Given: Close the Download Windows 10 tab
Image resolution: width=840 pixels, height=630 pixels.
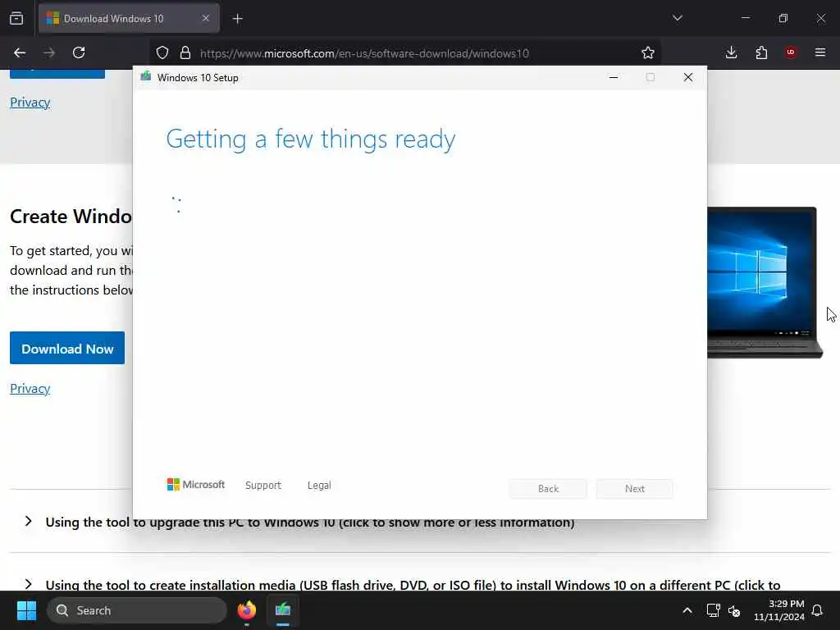Looking at the screenshot, I should point(206,18).
